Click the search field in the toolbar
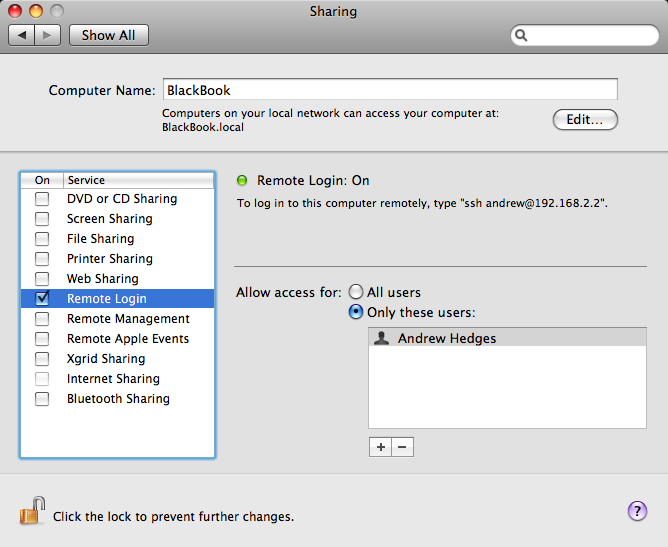Viewport: 668px width, 547px height. pyautogui.click(x=584, y=35)
